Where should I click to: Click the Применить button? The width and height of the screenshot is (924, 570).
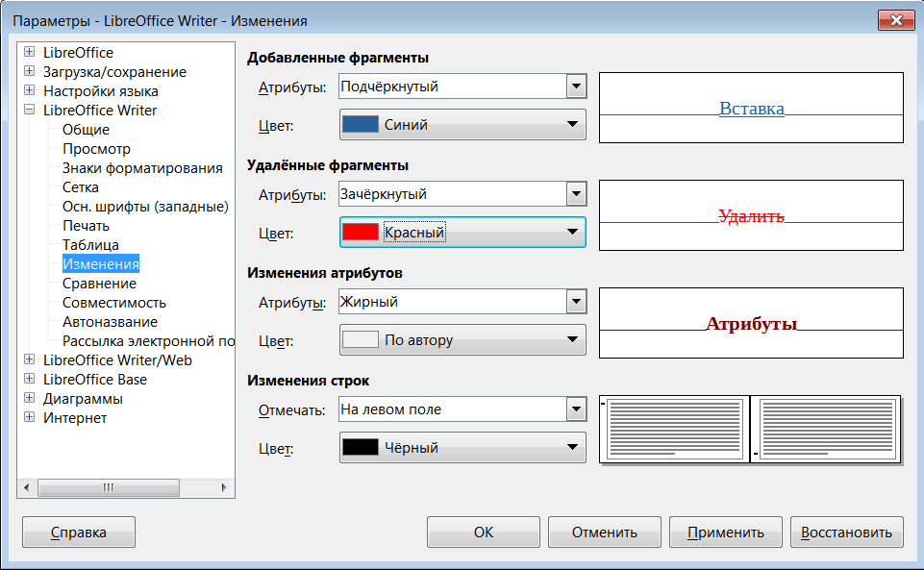pos(726,533)
